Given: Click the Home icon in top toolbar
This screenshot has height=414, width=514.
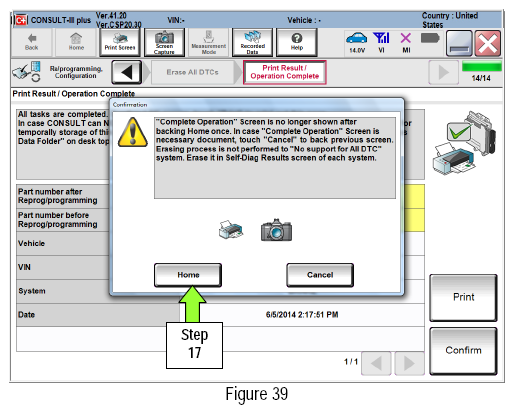Looking at the screenshot, I should [76, 42].
